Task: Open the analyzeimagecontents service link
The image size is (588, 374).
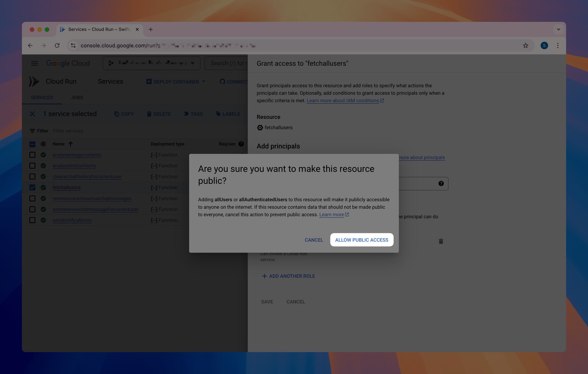Action: (77, 155)
